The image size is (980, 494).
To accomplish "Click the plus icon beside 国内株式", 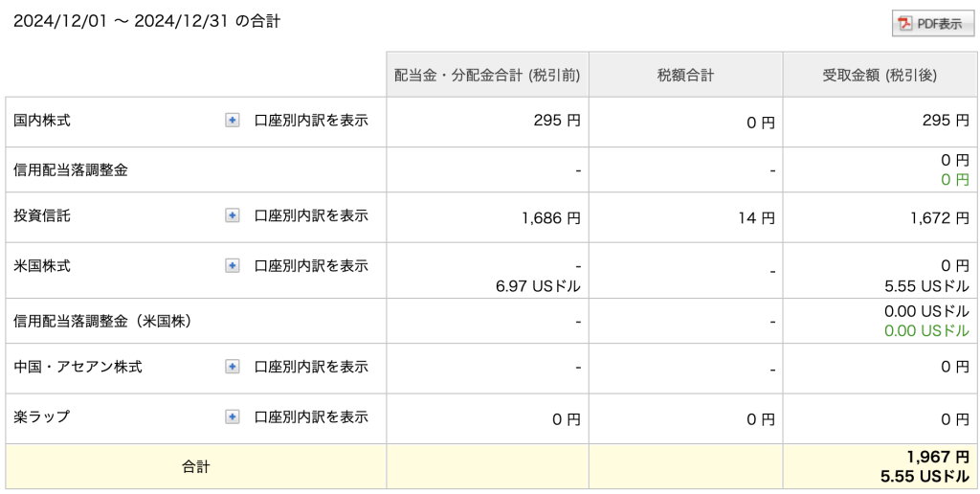I will point(233,121).
